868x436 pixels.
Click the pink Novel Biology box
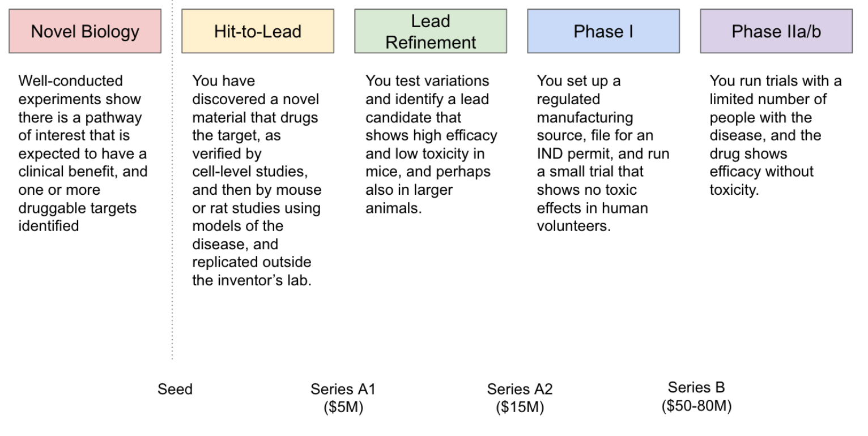tap(85, 31)
